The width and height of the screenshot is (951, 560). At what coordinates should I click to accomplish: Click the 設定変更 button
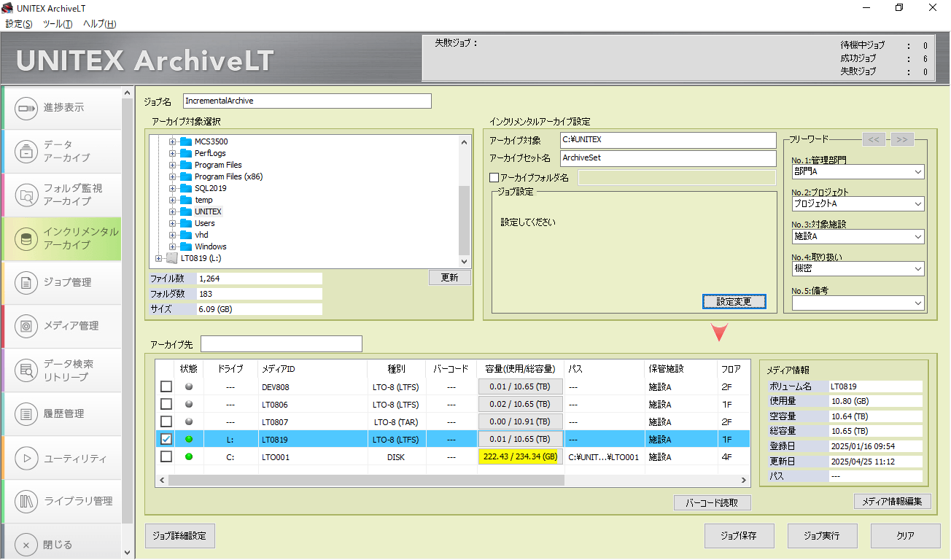pos(734,302)
